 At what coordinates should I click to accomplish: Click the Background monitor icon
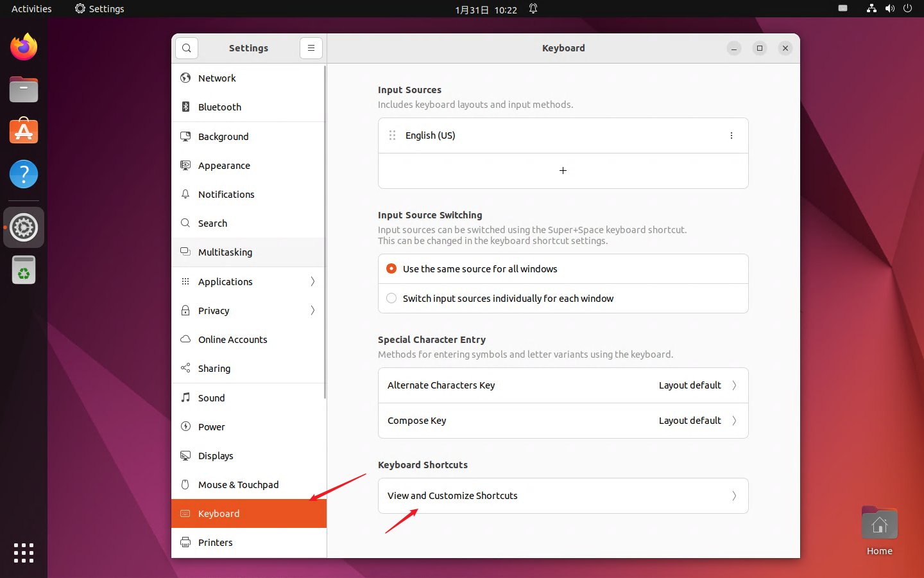[x=185, y=136]
